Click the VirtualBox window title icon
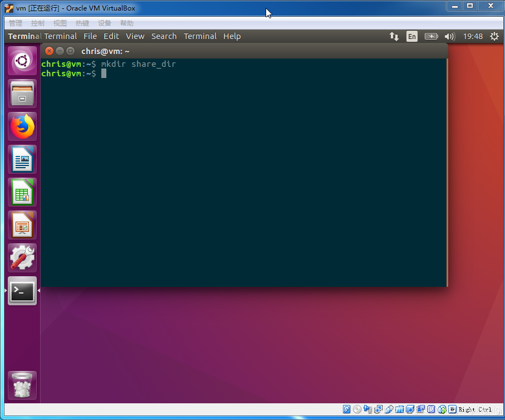Image resolution: width=505 pixels, height=420 pixels. [x=9, y=8]
